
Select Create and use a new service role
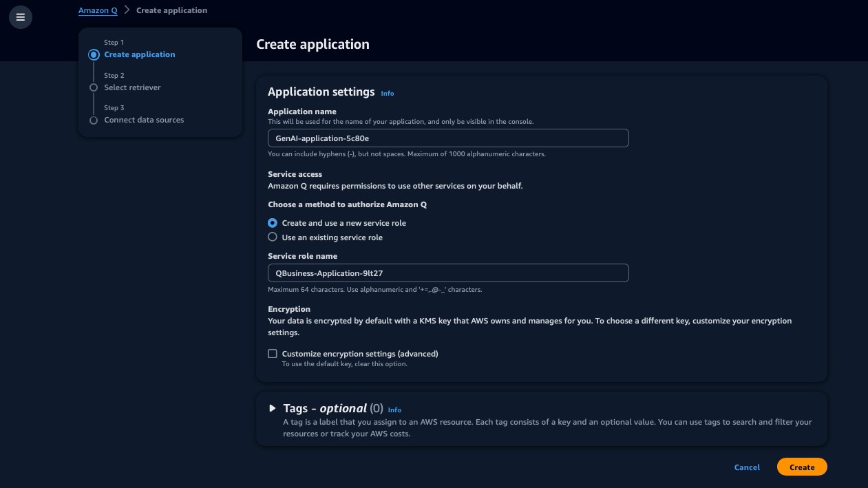coord(273,223)
